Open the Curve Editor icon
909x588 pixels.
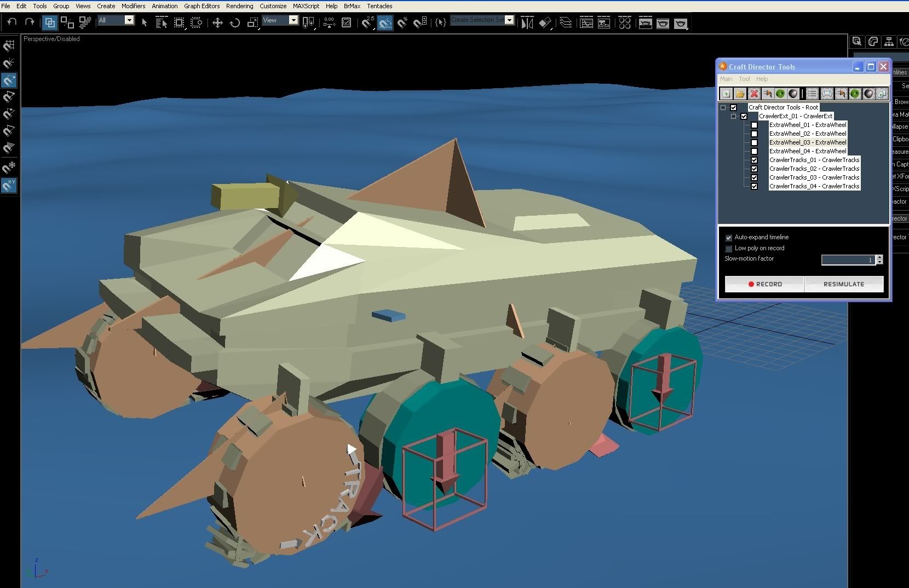[586, 23]
